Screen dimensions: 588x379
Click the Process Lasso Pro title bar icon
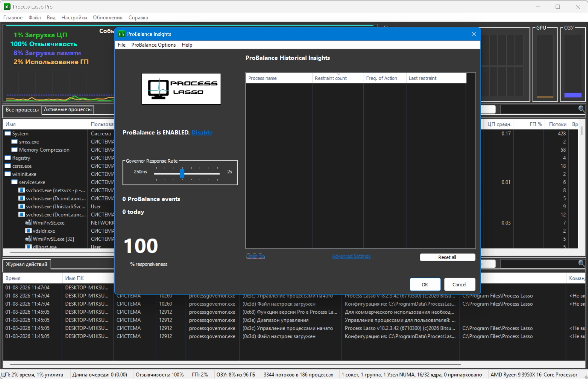click(7, 7)
